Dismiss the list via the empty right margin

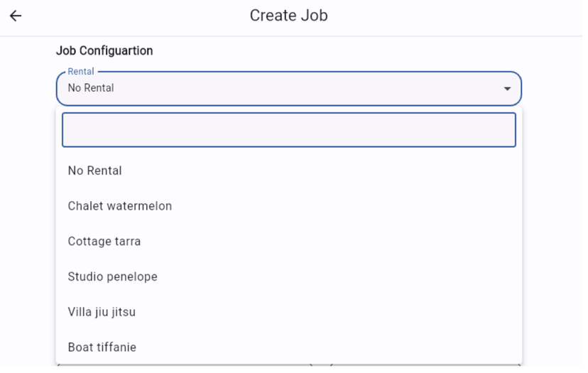(x=554, y=234)
